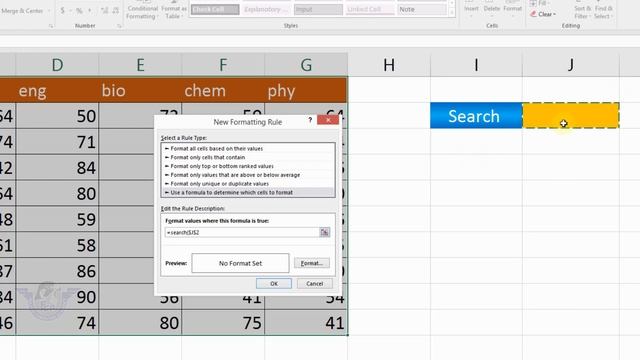The image size is (640, 360).
Task: Apply the Check Cell style
Action: [215, 9]
